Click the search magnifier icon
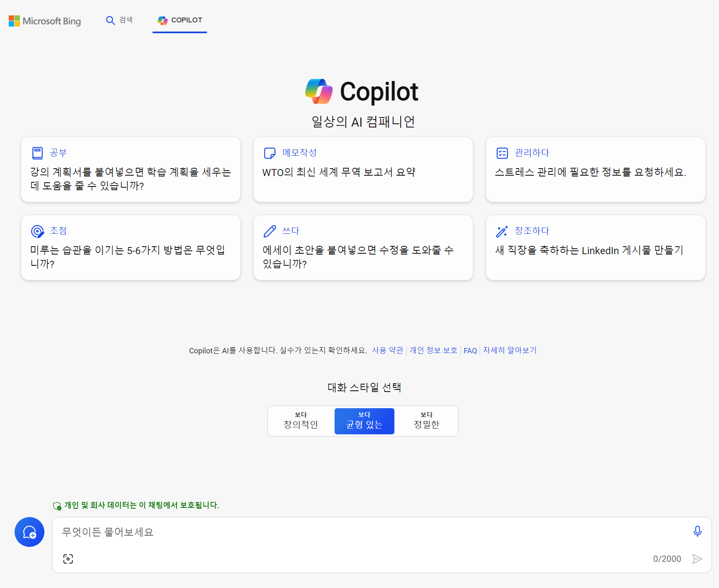Viewport: 719px width, 588px height. (110, 20)
